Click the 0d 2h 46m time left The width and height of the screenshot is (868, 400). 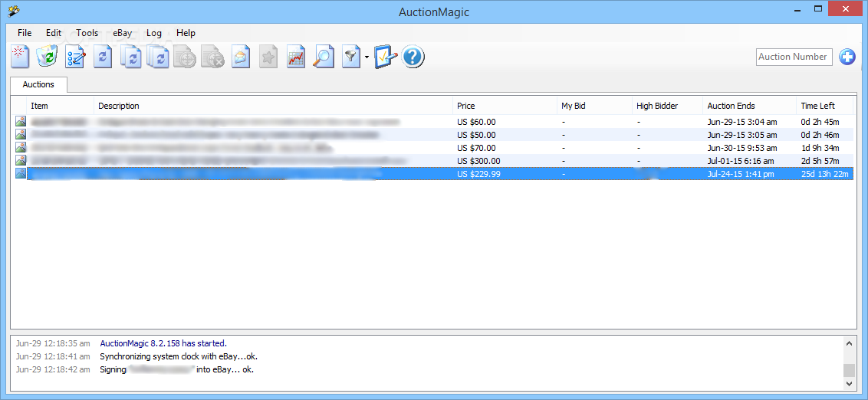point(820,135)
